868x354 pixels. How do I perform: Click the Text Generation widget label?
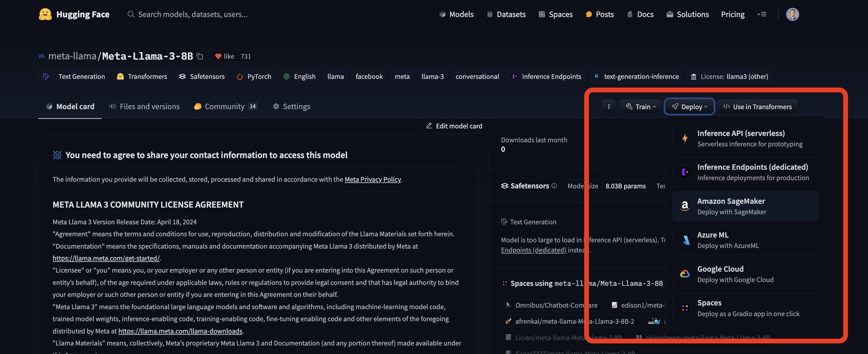529,222
